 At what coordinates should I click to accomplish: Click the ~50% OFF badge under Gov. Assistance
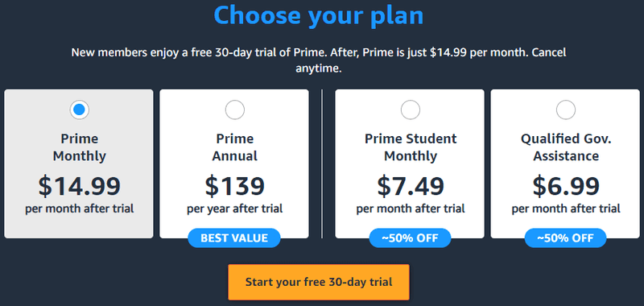pos(566,238)
